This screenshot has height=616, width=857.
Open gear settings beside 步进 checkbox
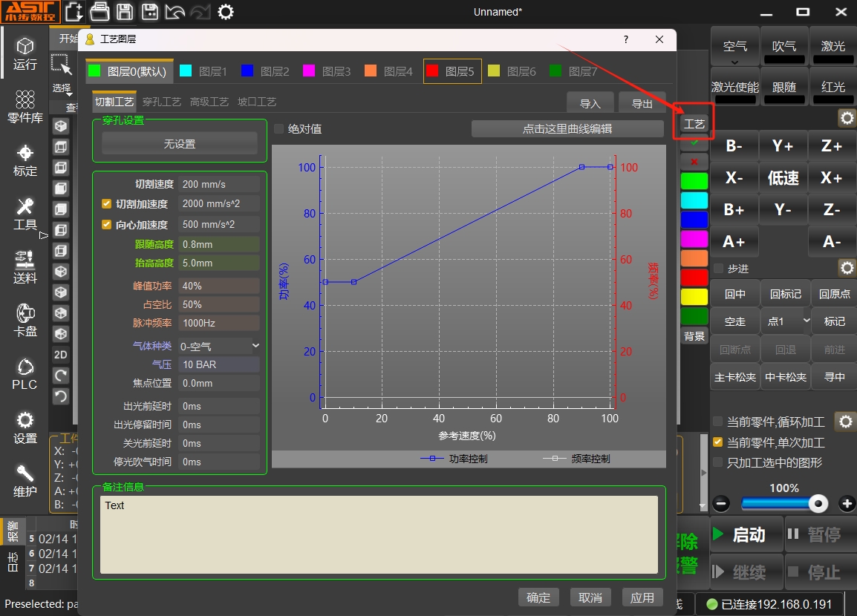coord(847,268)
